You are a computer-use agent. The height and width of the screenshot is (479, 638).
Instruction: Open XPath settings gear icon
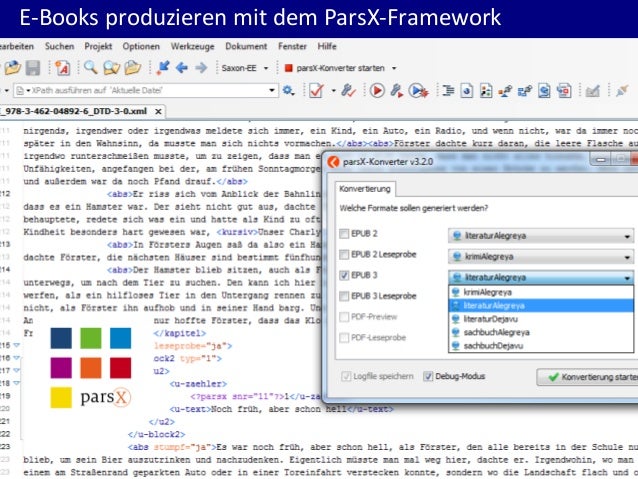(x=288, y=90)
